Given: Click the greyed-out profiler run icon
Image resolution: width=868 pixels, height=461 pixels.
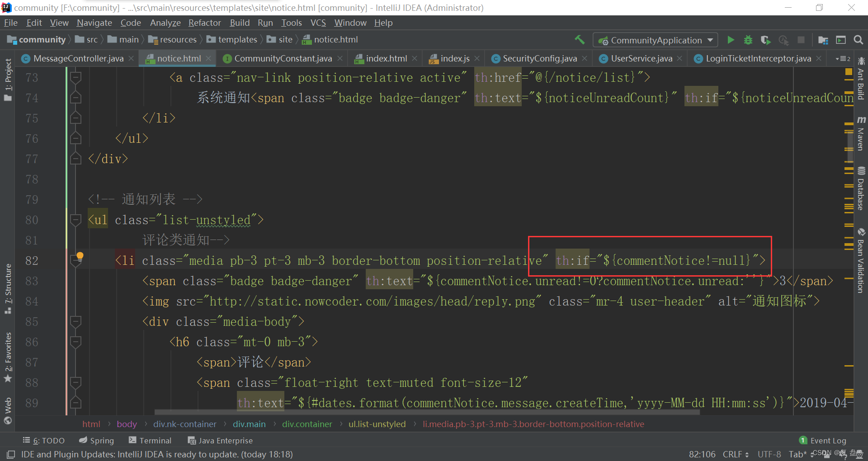Looking at the screenshot, I should [783, 40].
